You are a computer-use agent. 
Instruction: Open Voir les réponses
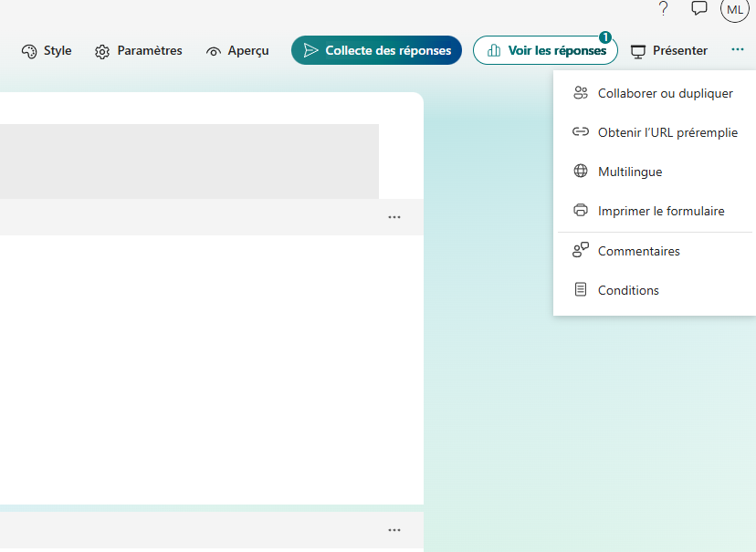tap(545, 50)
